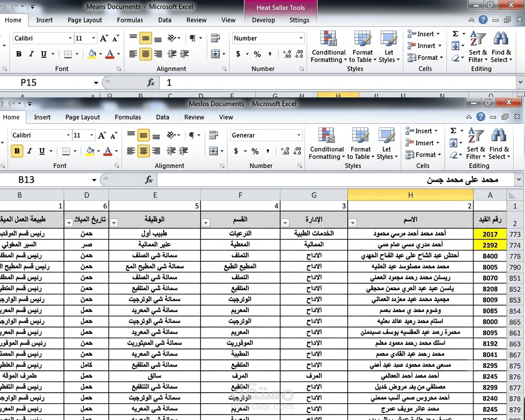Click Format to Table icon in back window

363,38
